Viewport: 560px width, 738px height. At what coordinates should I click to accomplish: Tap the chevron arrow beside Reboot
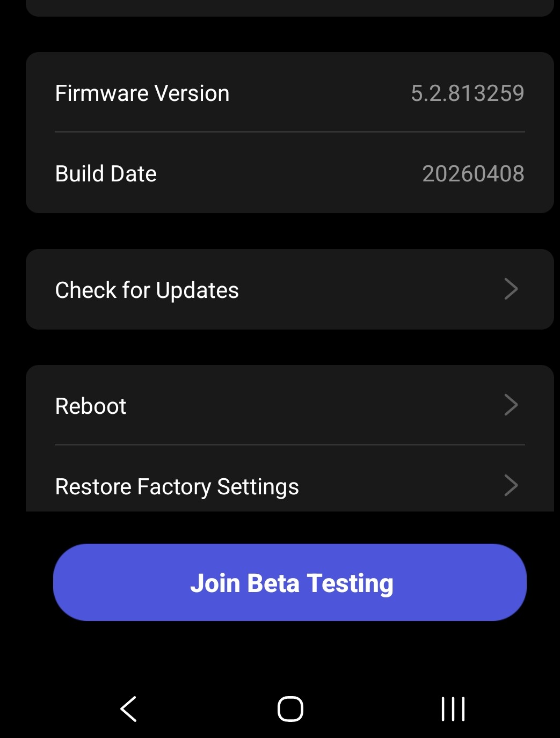tap(511, 405)
